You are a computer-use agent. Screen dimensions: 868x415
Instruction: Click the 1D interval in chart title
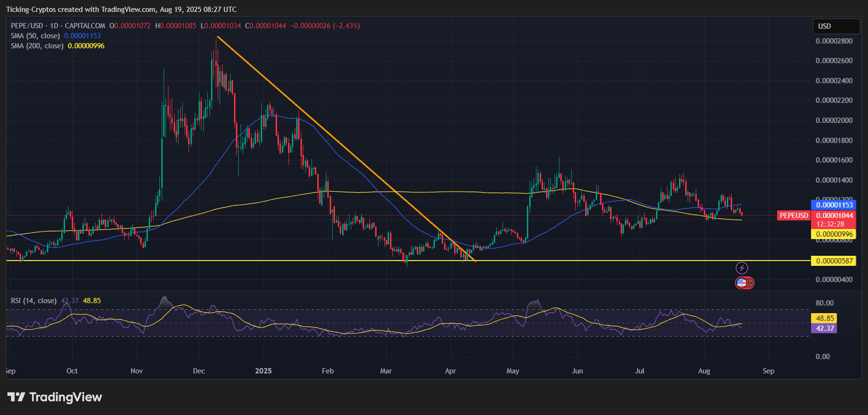coord(54,26)
